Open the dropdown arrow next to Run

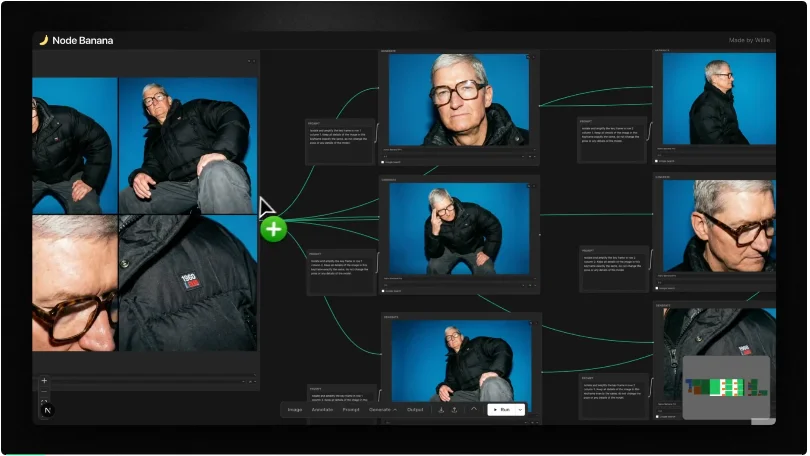(520, 410)
